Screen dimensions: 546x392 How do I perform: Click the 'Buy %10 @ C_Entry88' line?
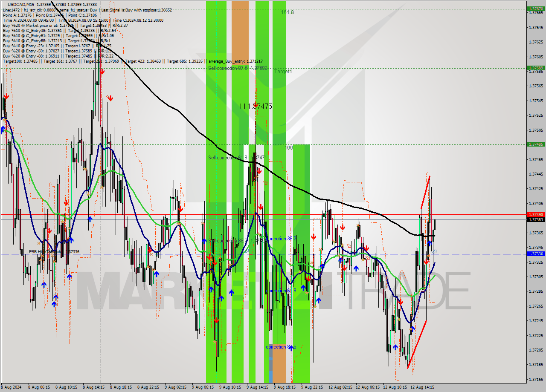pyautogui.click(x=56, y=40)
